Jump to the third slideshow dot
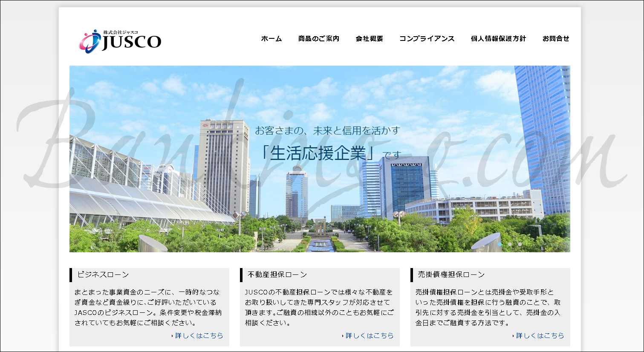Viewport: 644px width, 352px height. point(520,244)
